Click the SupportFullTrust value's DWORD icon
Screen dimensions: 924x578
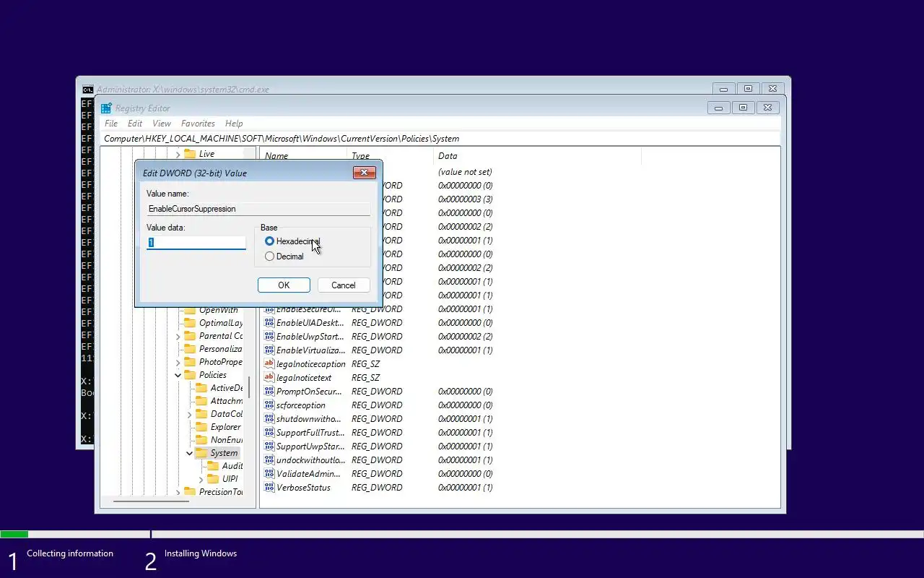[x=269, y=433]
